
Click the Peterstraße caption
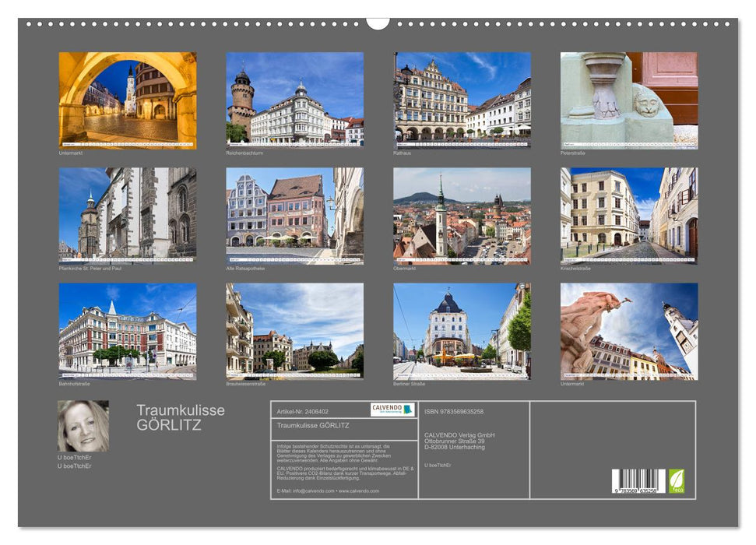click(573, 153)
